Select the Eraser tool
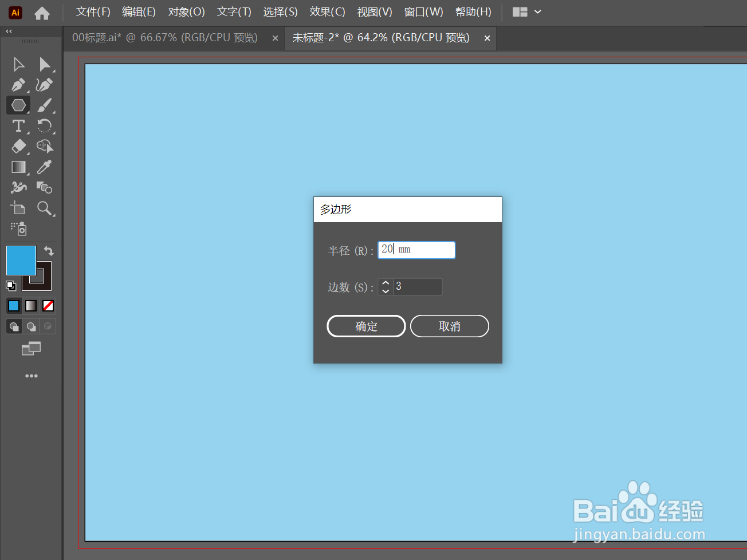This screenshot has width=747, height=560. 18,147
